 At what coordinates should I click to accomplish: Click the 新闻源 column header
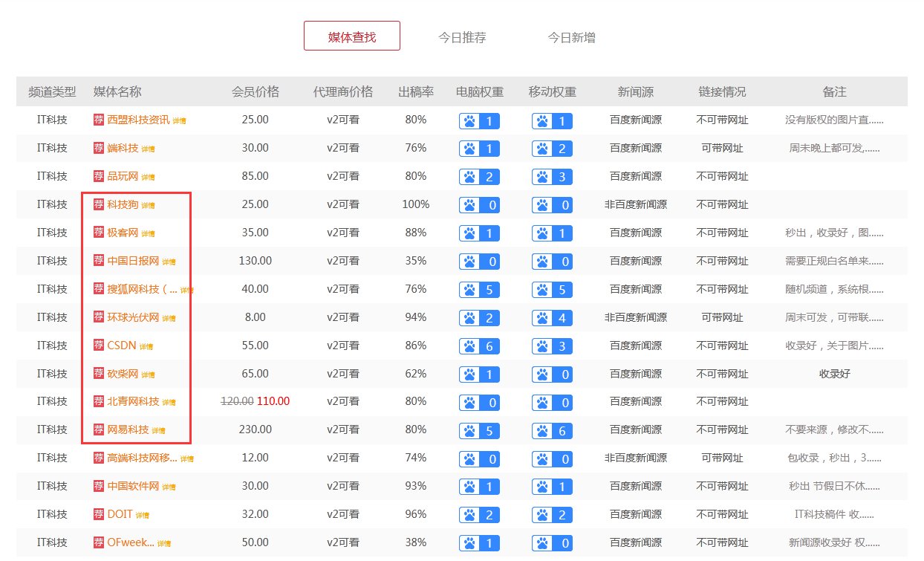click(636, 92)
